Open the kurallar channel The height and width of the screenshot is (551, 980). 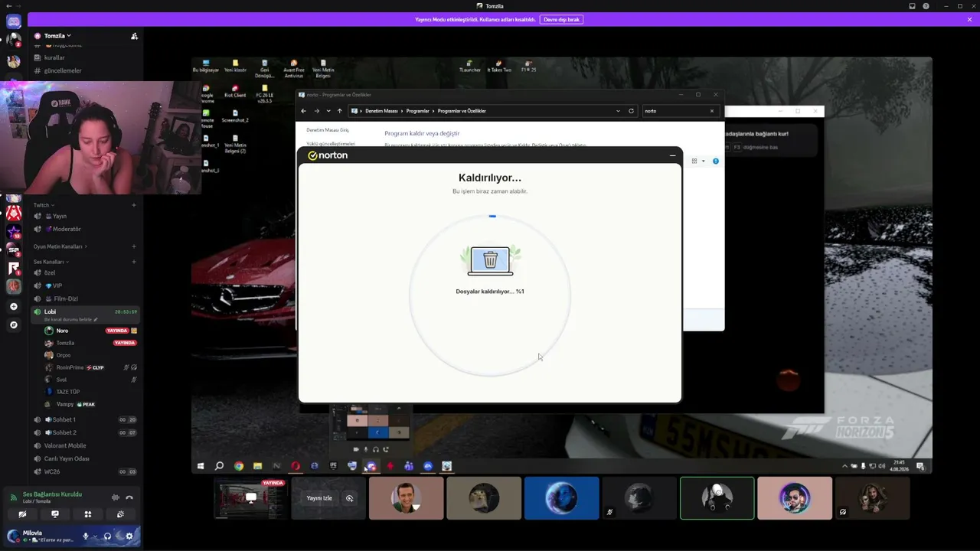[84, 57]
